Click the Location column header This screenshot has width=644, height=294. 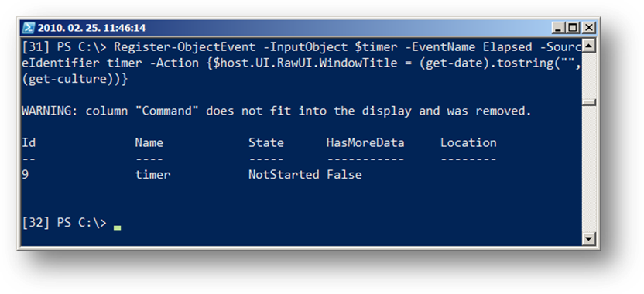[x=468, y=143]
